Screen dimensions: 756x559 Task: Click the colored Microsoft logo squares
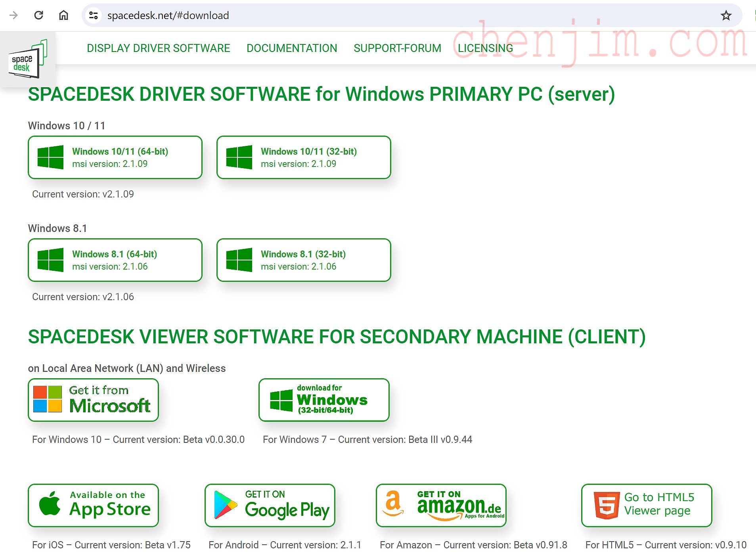[48, 399]
